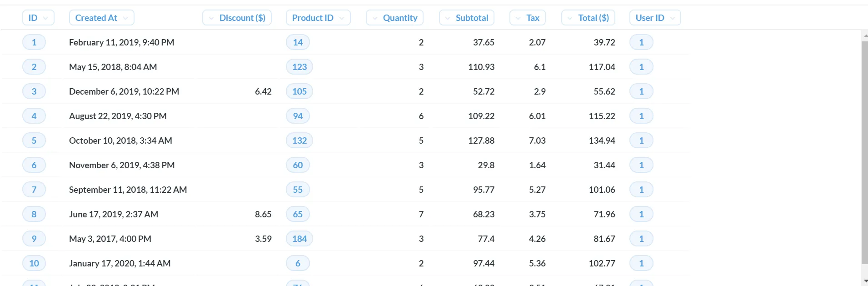Select date May 15, 2018, 8:04 AM
Image resolution: width=868 pixels, height=286 pixels.
click(113, 67)
